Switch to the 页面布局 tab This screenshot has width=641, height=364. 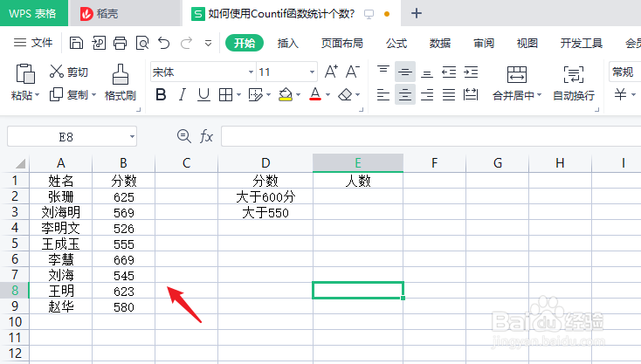[x=341, y=43]
